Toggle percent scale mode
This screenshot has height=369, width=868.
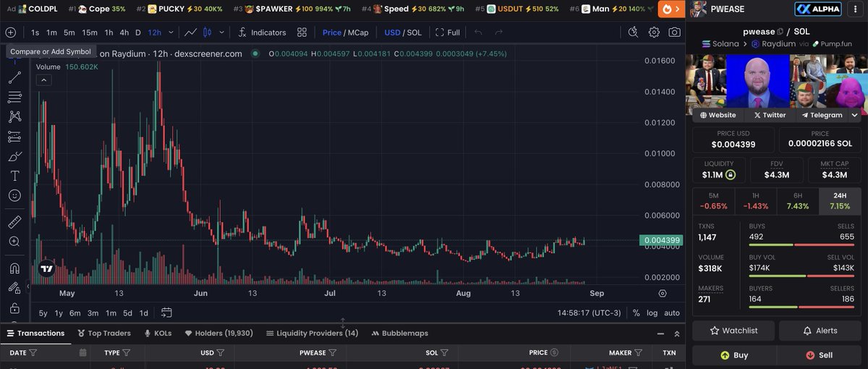636,313
